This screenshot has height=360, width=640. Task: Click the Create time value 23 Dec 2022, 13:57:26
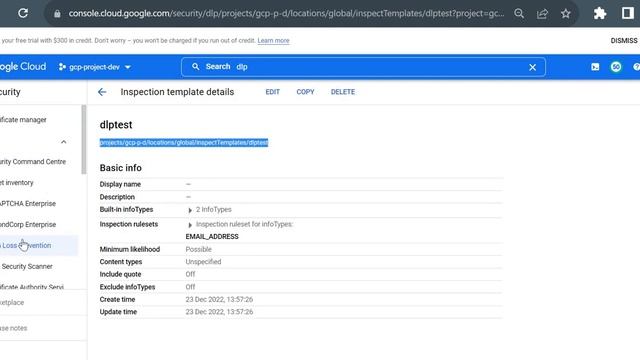[x=219, y=299]
